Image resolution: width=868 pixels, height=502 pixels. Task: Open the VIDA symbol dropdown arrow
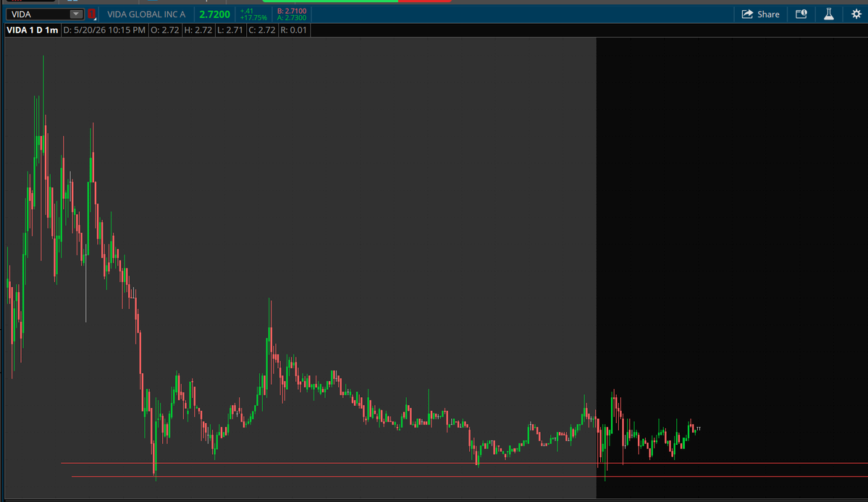76,14
